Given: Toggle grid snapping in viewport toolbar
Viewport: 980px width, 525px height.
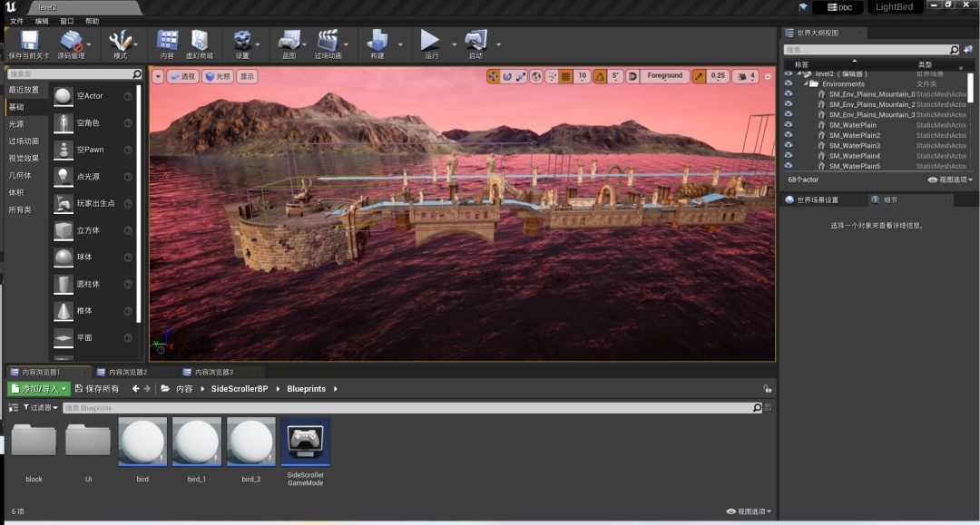Looking at the screenshot, I should coord(565,76).
